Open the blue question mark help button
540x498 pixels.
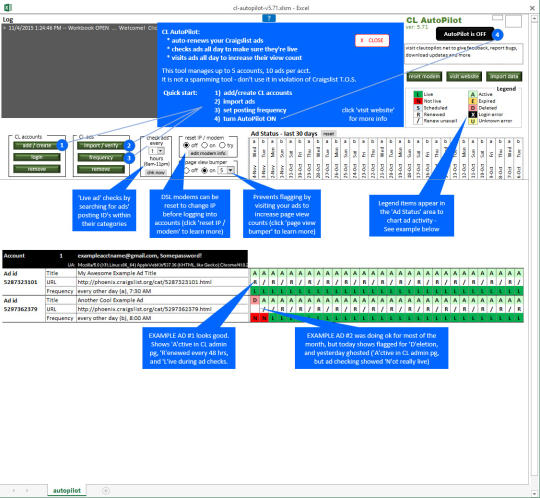pyautogui.click(x=269, y=18)
